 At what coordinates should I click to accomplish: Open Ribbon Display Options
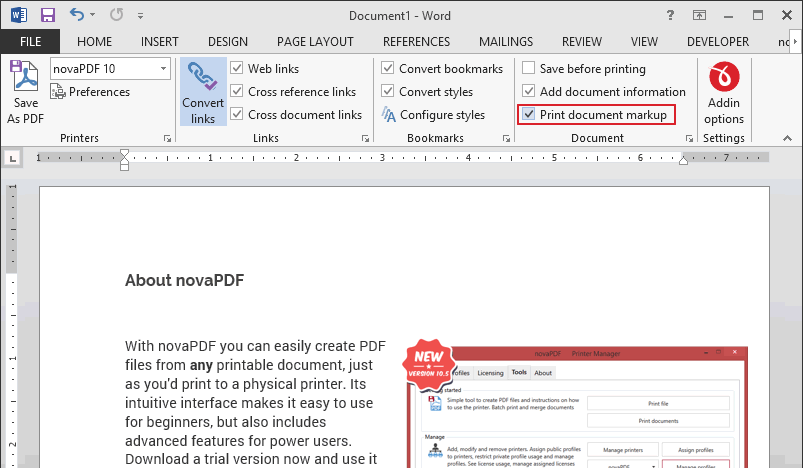tap(699, 15)
